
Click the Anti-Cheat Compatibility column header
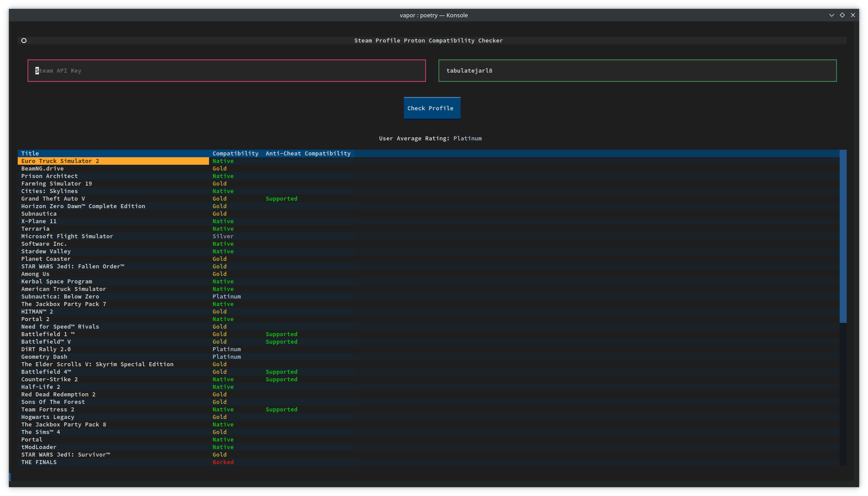click(x=308, y=153)
